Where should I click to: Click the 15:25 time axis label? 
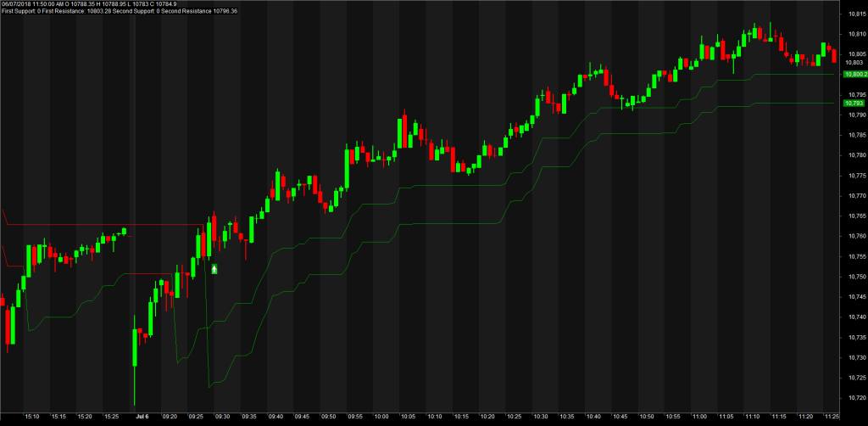pyautogui.click(x=111, y=416)
